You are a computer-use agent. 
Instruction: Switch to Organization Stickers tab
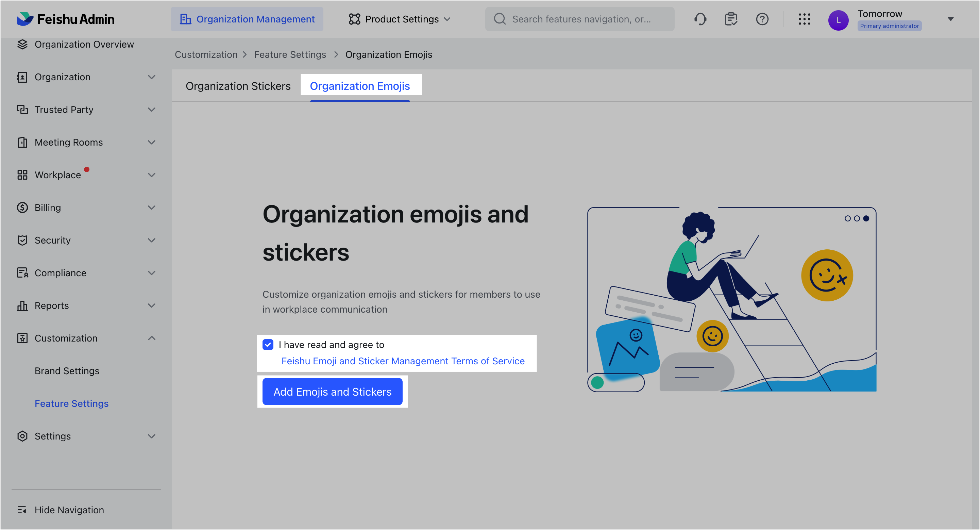pyautogui.click(x=238, y=86)
